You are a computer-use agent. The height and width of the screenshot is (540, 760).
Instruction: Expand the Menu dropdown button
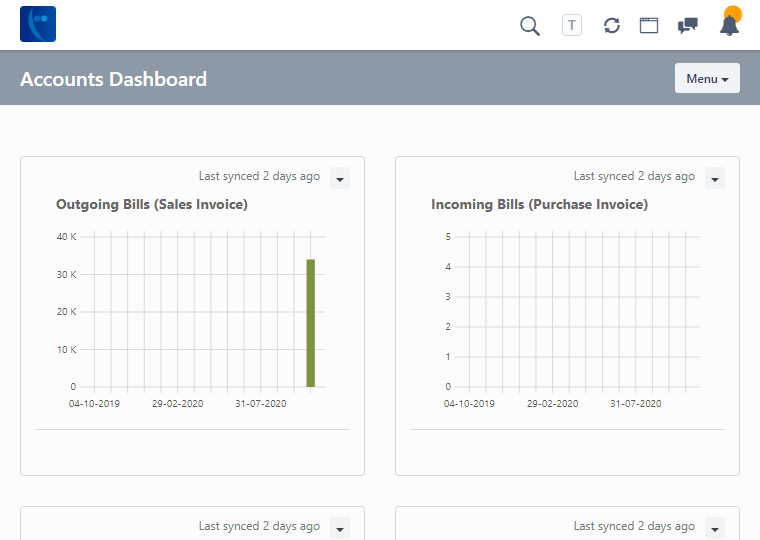(x=707, y=79)
